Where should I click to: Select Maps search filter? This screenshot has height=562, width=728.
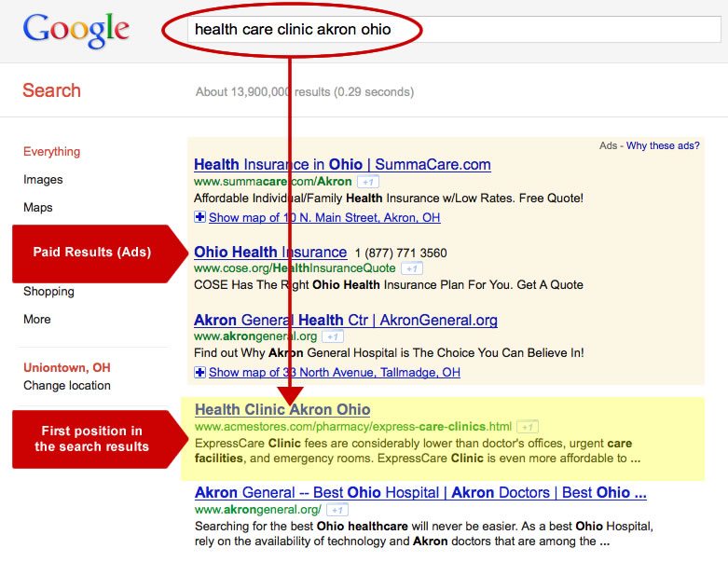[x=37, y=207]
